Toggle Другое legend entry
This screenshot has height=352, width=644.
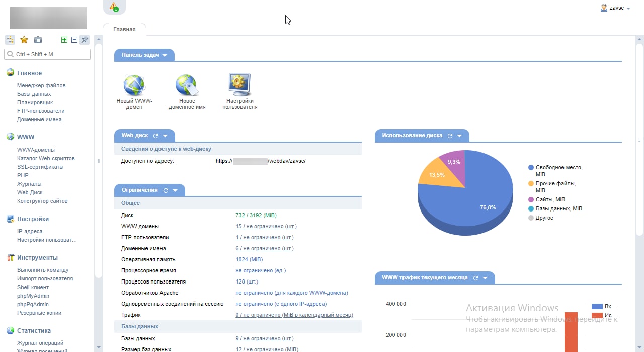[x=541, y=218]
